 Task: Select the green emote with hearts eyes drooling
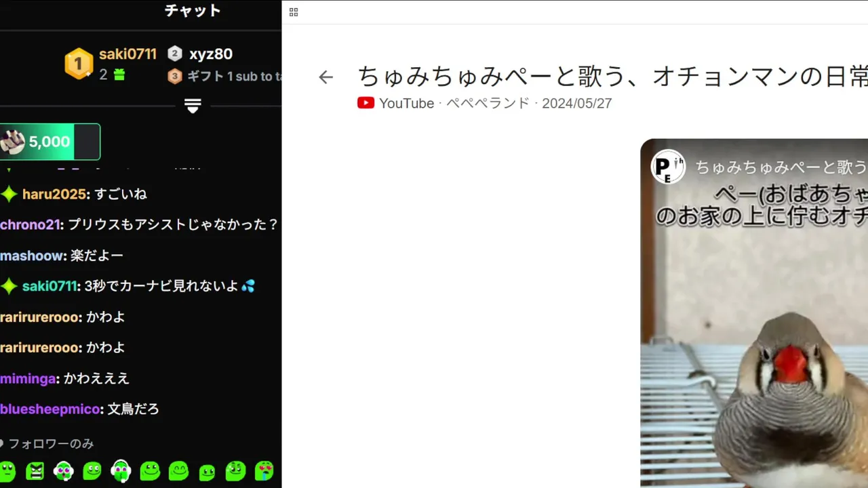click(264, 470)
